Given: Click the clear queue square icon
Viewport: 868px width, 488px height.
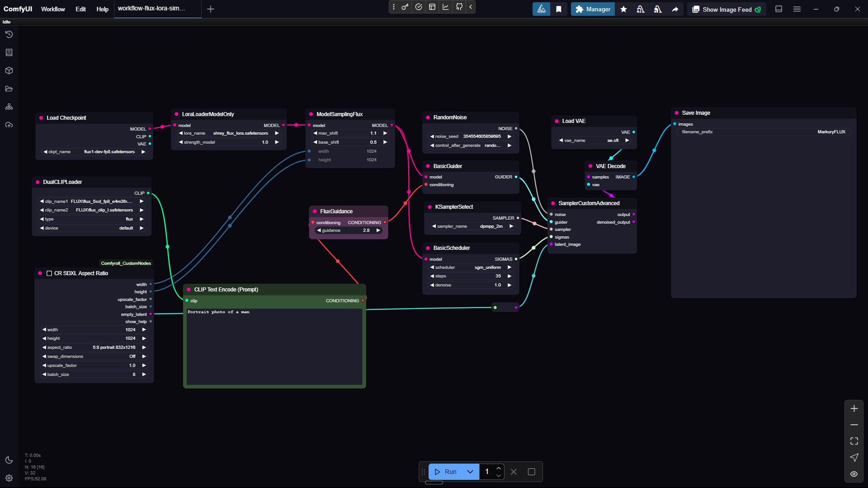Looking at the screenshot, I should point(532,472).
